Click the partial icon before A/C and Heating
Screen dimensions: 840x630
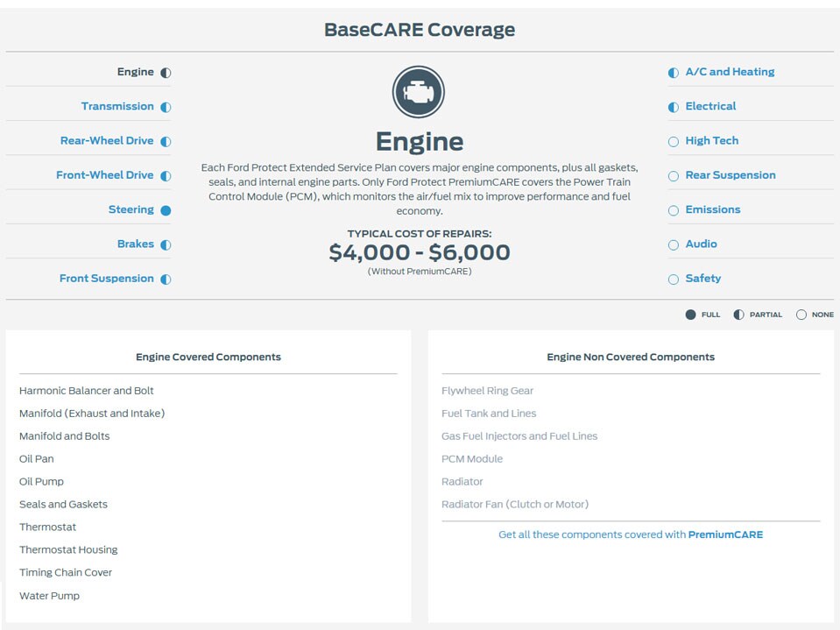coord(674,73)
